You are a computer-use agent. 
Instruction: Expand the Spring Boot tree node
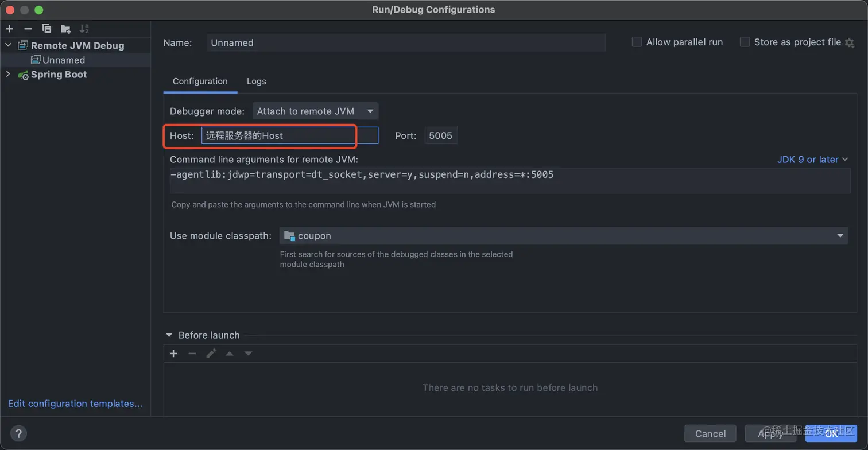click(8, 75)
